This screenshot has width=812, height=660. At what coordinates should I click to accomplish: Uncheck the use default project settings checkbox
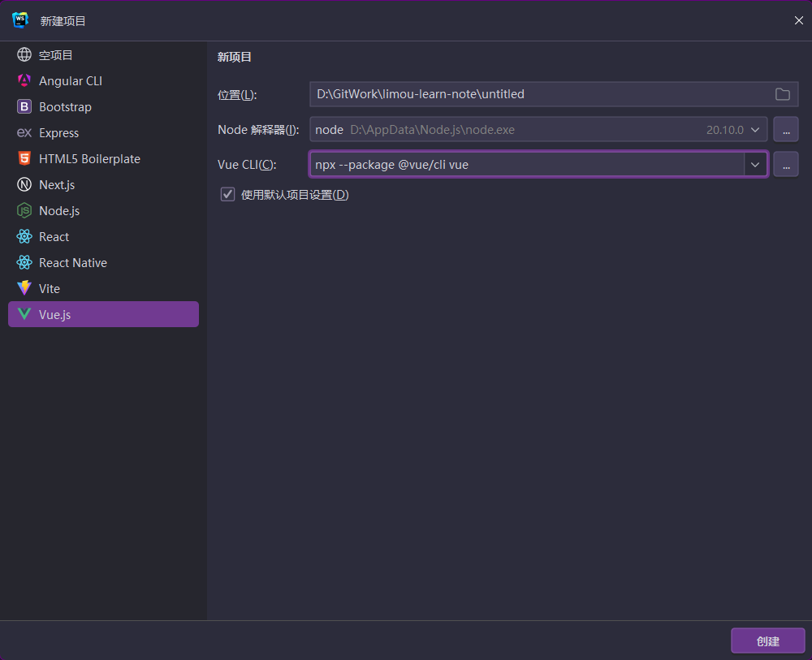228,195
